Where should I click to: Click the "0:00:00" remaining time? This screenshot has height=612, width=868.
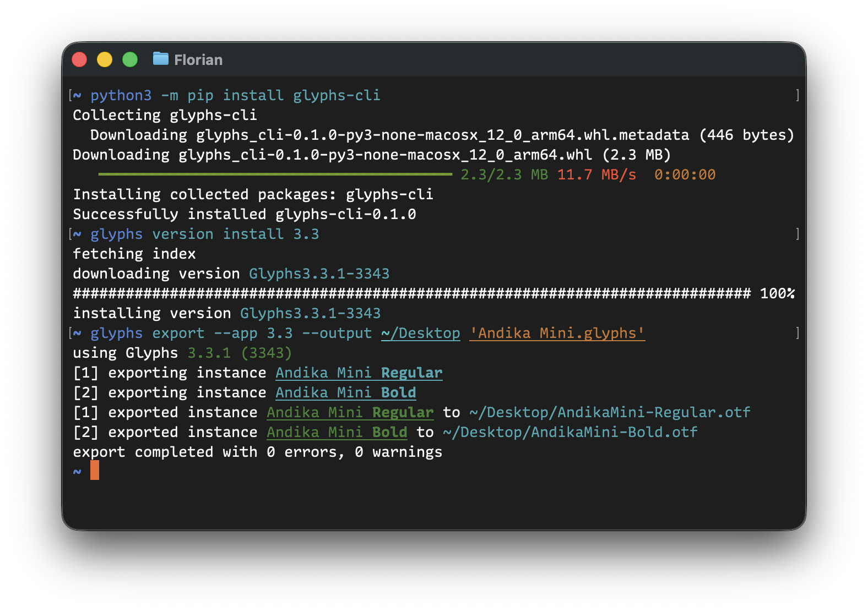click(685, 174)
